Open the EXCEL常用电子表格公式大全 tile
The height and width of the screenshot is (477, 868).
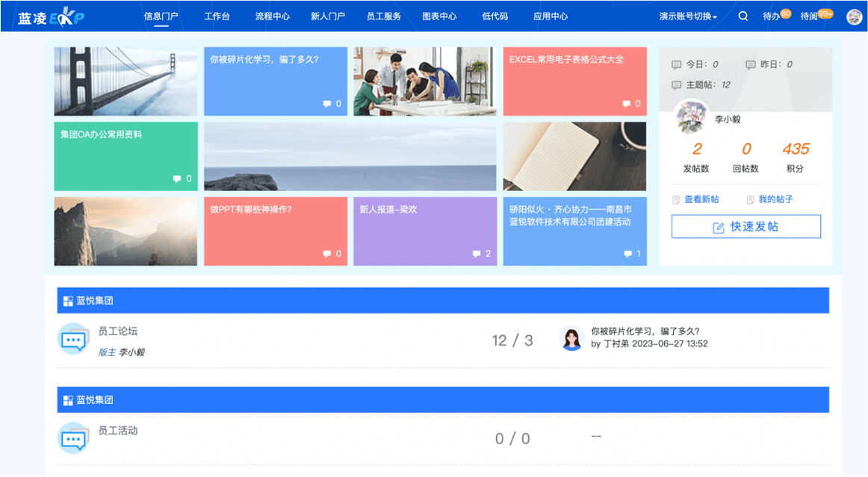[574, 81]
